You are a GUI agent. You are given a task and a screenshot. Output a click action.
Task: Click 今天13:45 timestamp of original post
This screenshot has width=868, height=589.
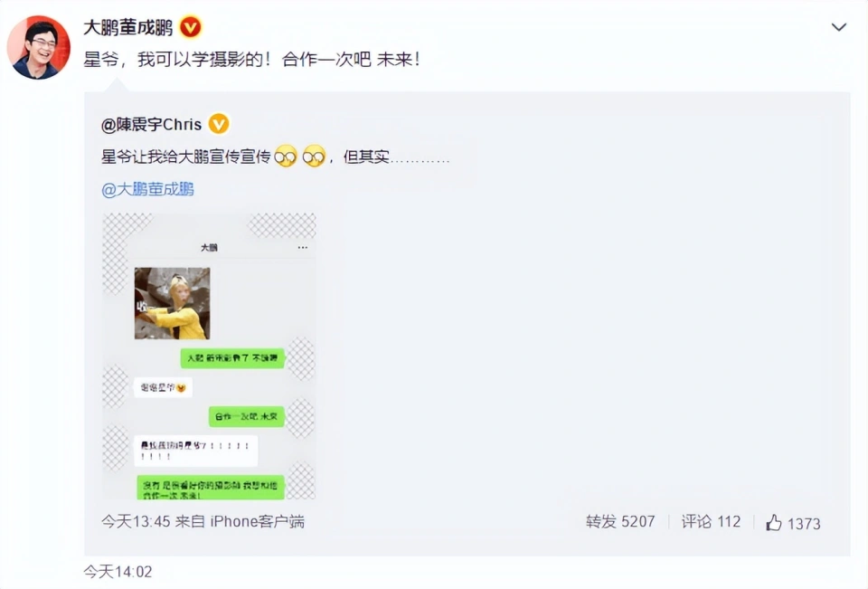click(136, 521)
